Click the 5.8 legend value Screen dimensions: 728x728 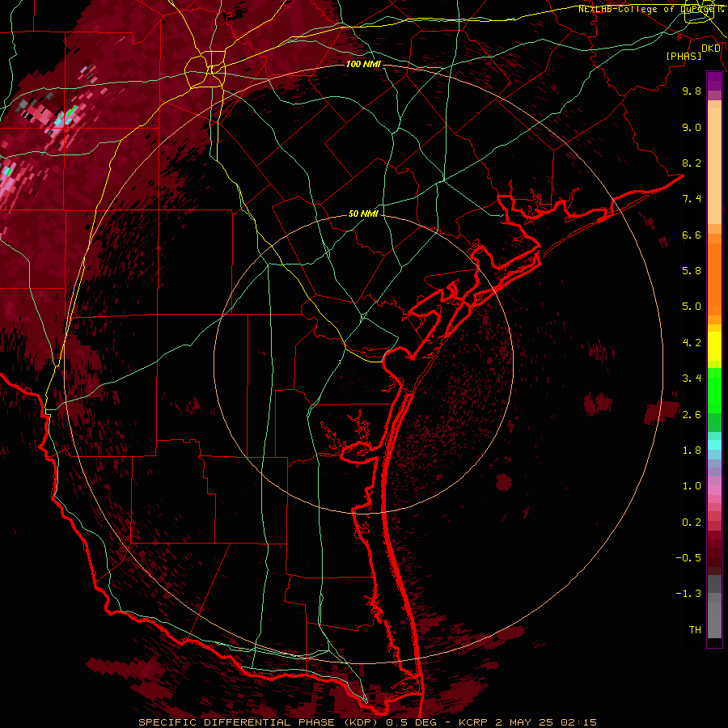pos(692,271)
